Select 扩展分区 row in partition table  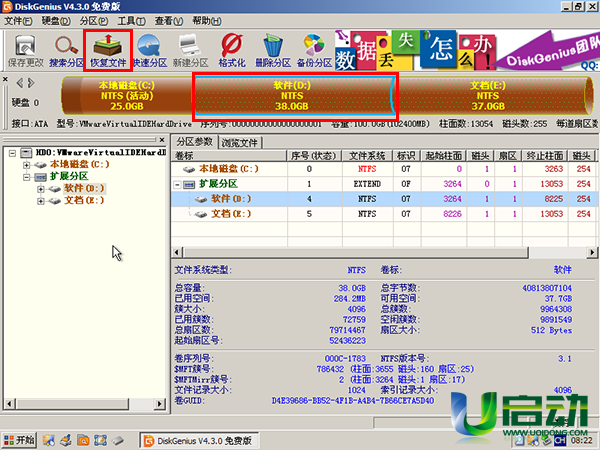[384, 184]
